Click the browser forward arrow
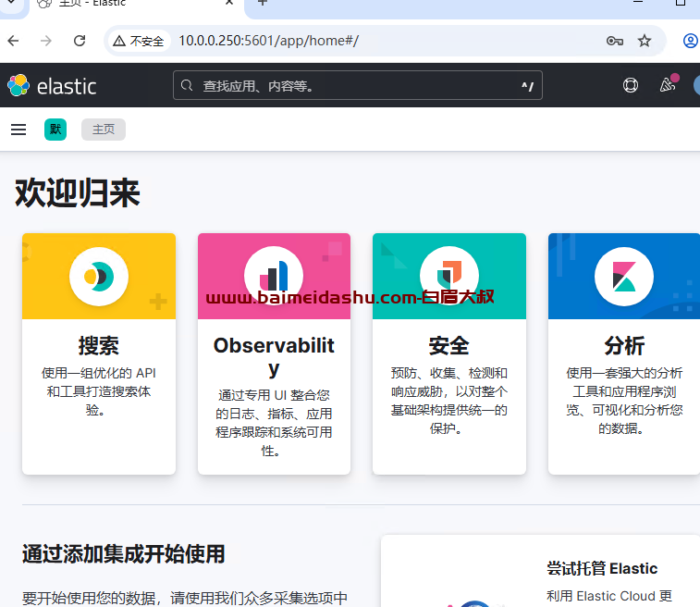This screenshot has height=607, width=700. pyautogui.click(x=46, y=41)
